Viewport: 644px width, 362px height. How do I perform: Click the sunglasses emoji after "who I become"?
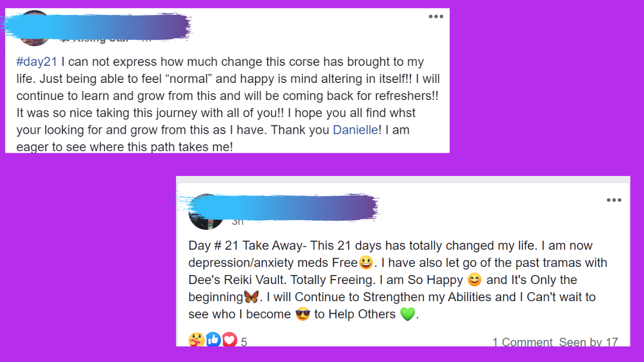pos(302,314)
